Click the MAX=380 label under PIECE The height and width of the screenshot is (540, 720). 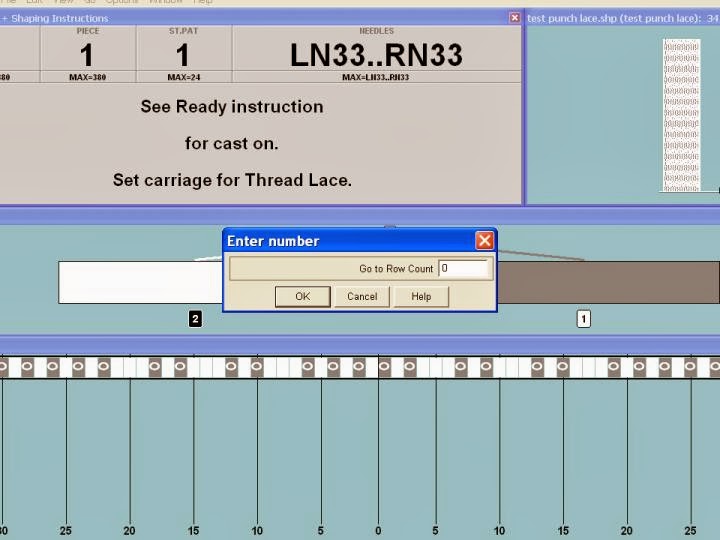87,77
